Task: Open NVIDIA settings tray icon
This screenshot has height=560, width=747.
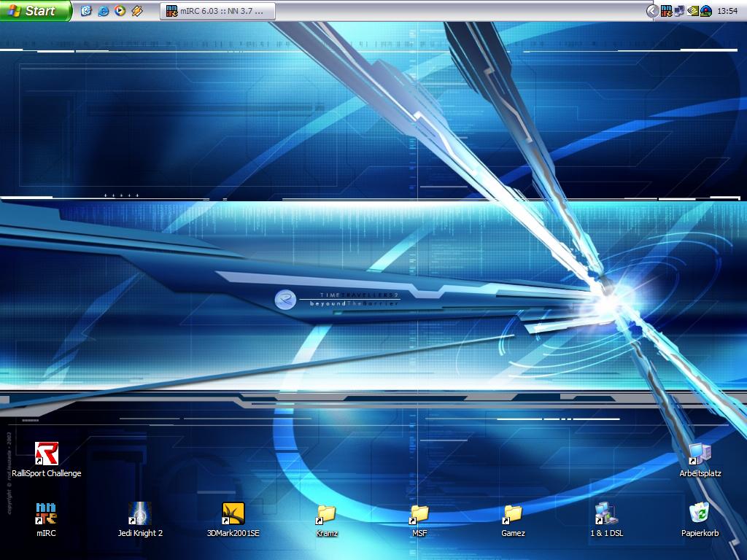Action: pyautogui.click(x=693, y=11)
